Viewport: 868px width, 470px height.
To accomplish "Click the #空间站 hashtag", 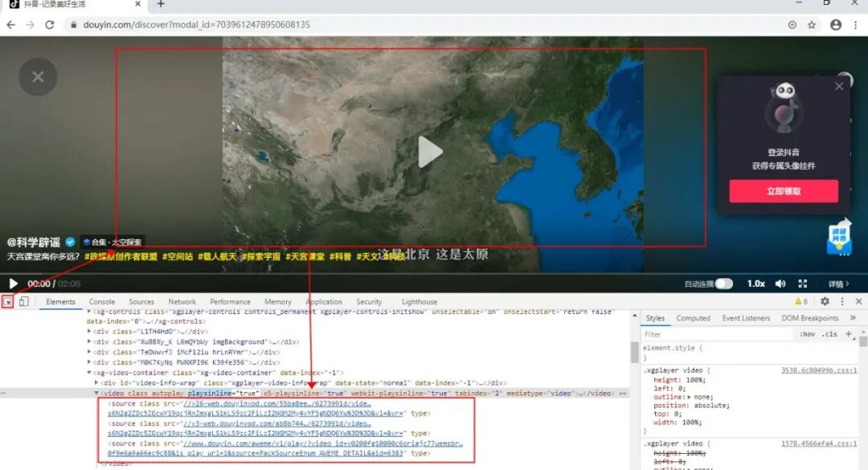I will coord(177,256).
